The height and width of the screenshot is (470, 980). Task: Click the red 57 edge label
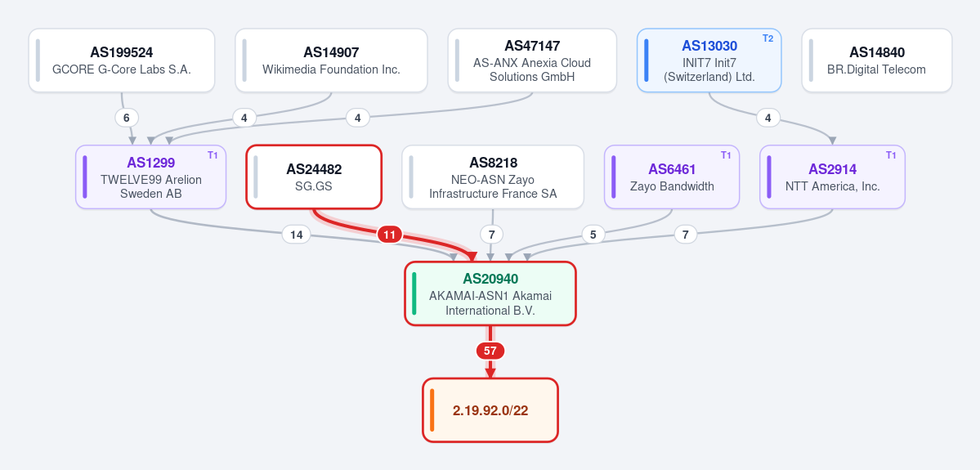490,351
